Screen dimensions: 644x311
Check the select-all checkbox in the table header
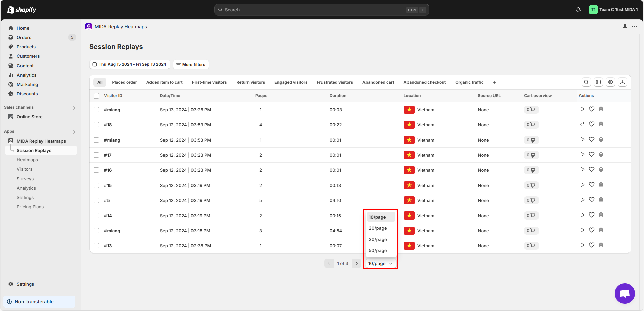click(96, 96)
